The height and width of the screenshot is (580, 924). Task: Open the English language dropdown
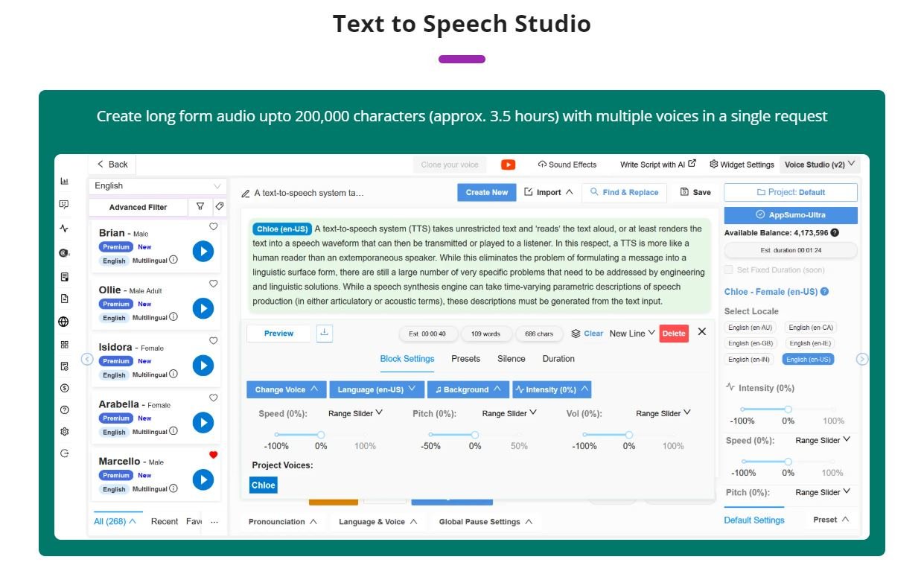coord(158,186)
